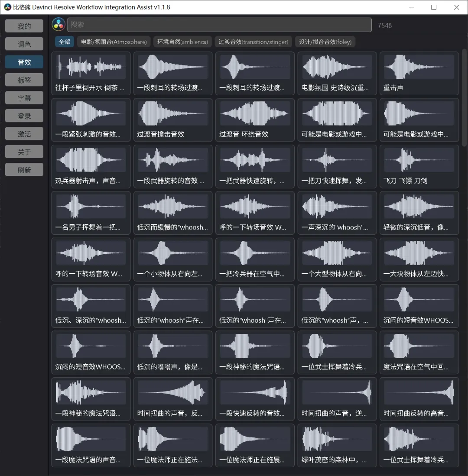Select the 魔法咒语在空气中回 sound card

click(419, 352)
